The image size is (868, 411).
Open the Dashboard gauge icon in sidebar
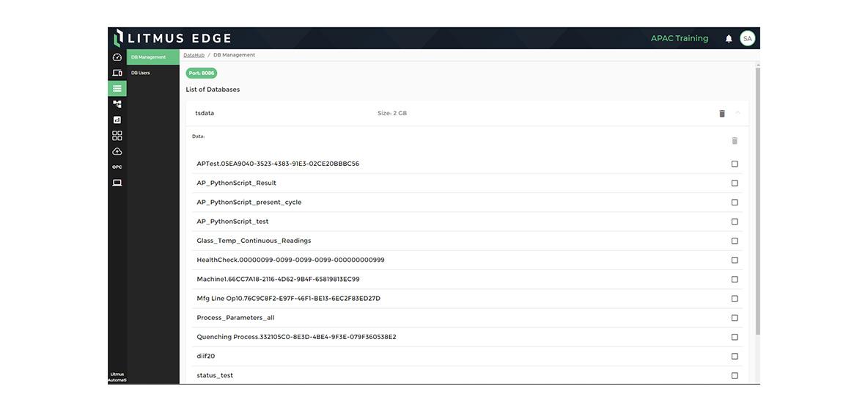(117, 57)
